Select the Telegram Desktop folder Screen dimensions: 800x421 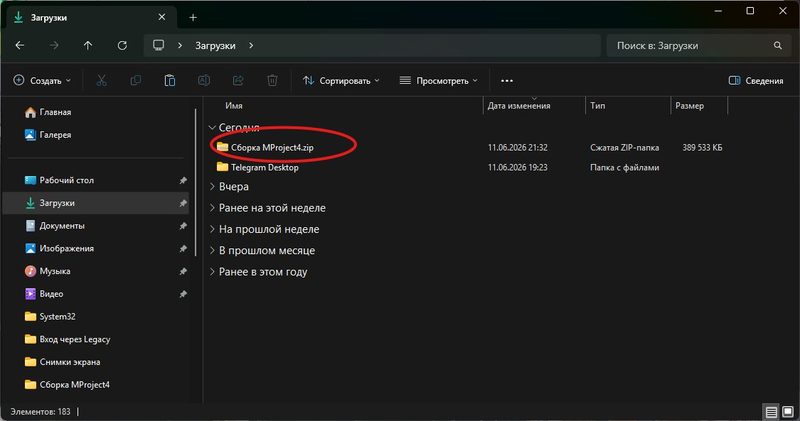point(264,167)
